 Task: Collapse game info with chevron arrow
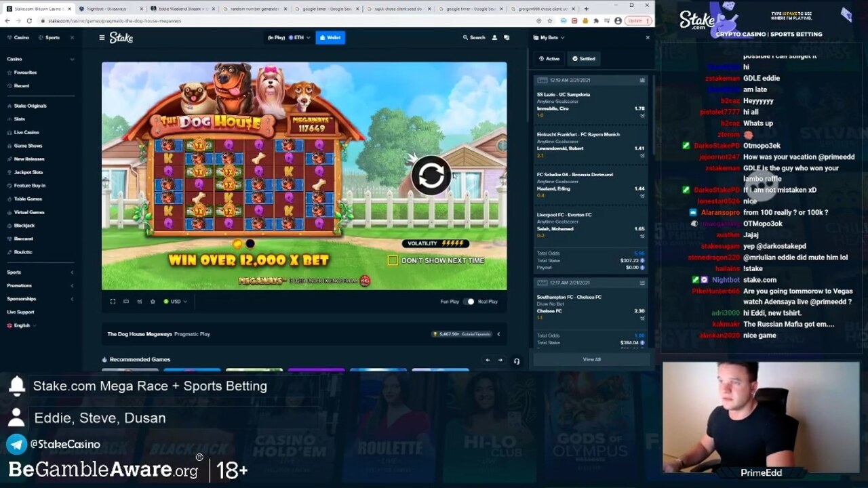click(498, 334)
